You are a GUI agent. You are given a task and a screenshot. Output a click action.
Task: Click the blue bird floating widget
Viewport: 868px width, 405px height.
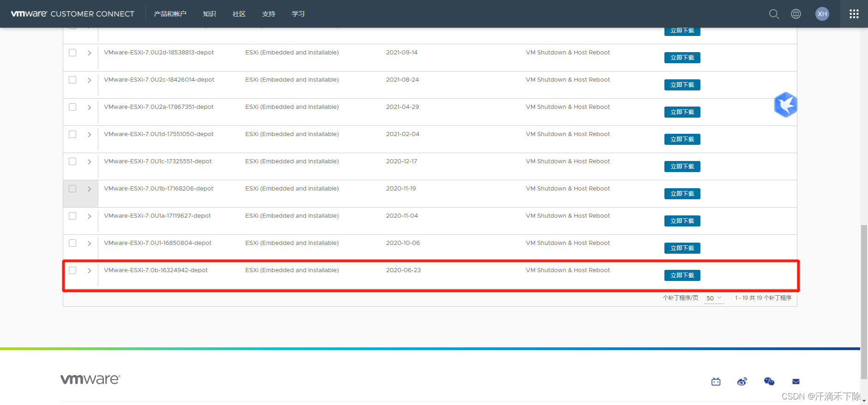pyautogui.click(x=785, y=105)
